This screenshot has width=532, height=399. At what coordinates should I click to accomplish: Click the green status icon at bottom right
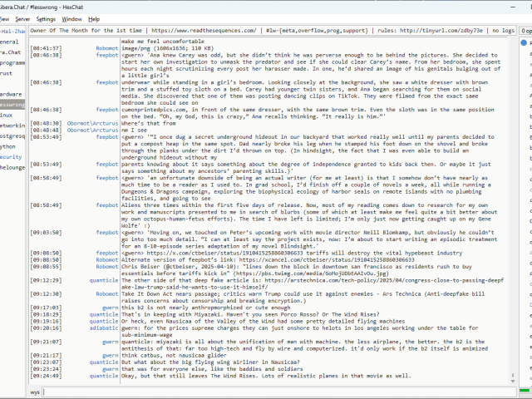524,391
